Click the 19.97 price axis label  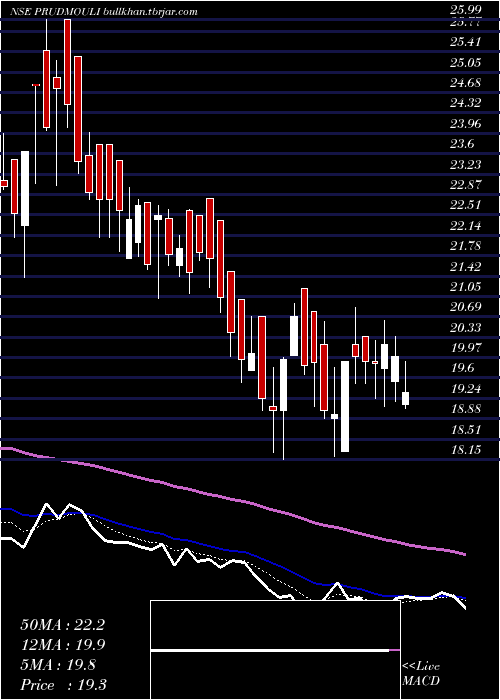pos(466,348)
